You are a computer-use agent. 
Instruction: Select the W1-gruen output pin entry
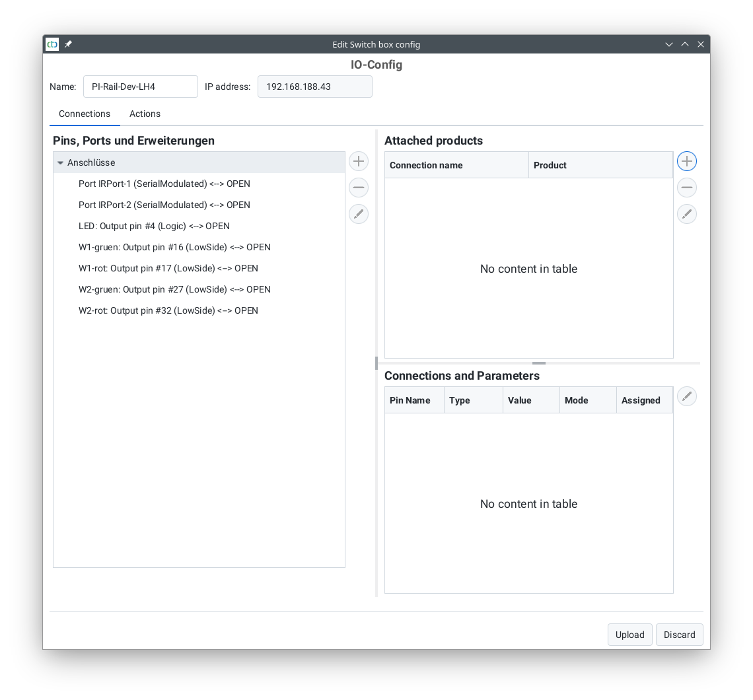tap(174, 247)
